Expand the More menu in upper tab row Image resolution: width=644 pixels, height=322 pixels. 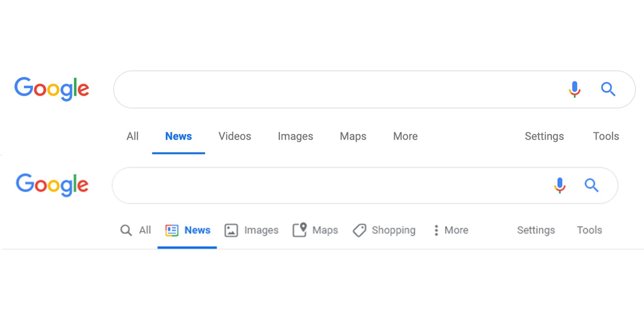(x=405, y=136)
